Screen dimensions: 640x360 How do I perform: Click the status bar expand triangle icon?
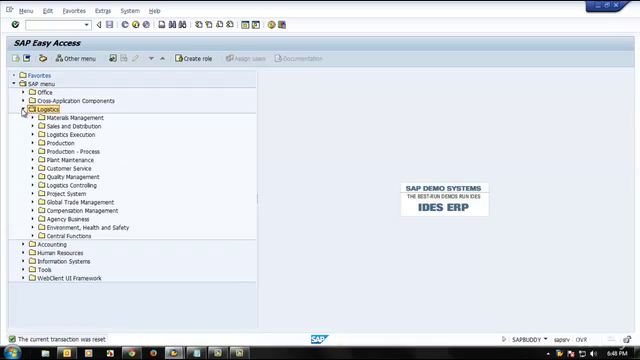(x=504, y=339)
